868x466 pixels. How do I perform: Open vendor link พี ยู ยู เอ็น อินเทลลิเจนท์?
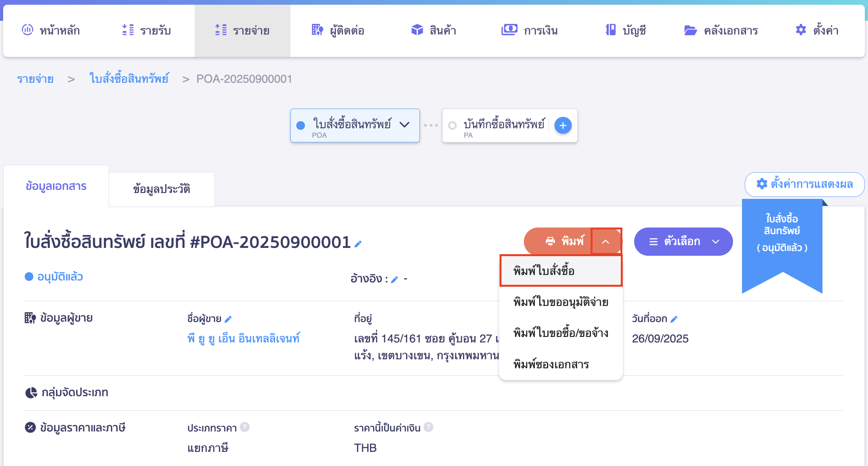(244, 338)
